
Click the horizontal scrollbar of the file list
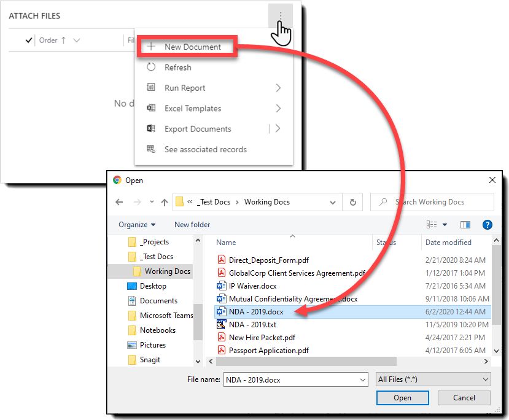coord(306,361)
